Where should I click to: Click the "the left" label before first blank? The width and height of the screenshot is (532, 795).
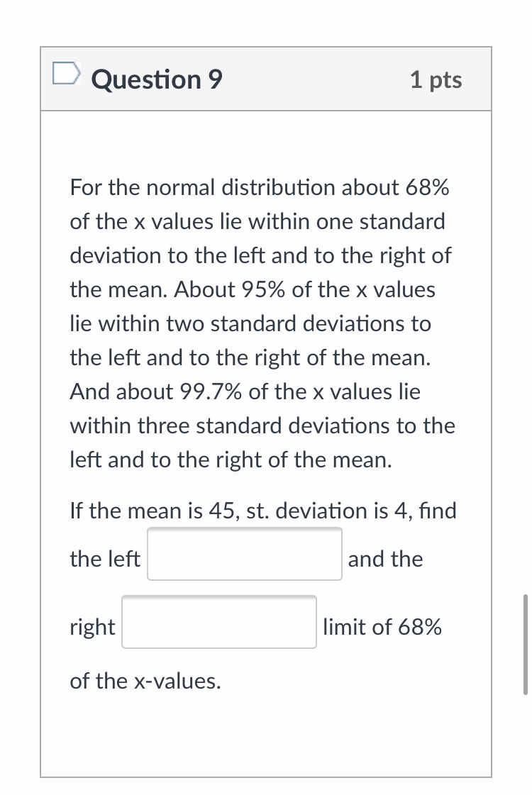105,559
